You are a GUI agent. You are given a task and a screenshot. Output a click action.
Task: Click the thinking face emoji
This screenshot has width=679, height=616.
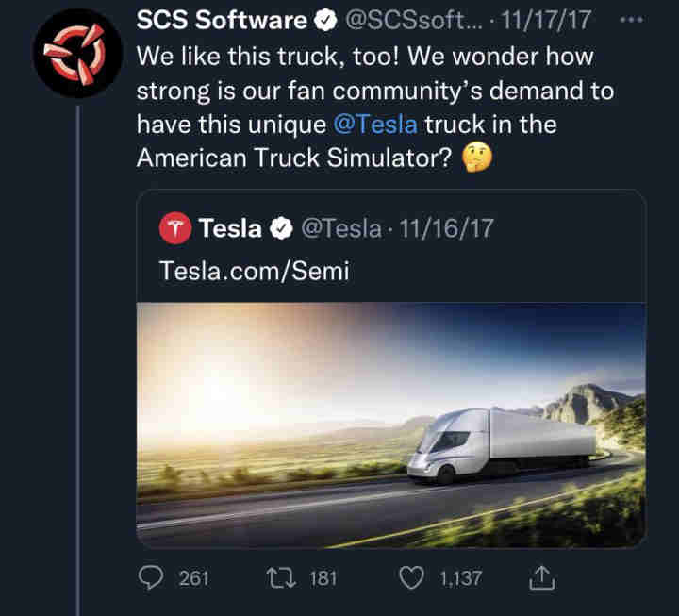click(477, 158)
